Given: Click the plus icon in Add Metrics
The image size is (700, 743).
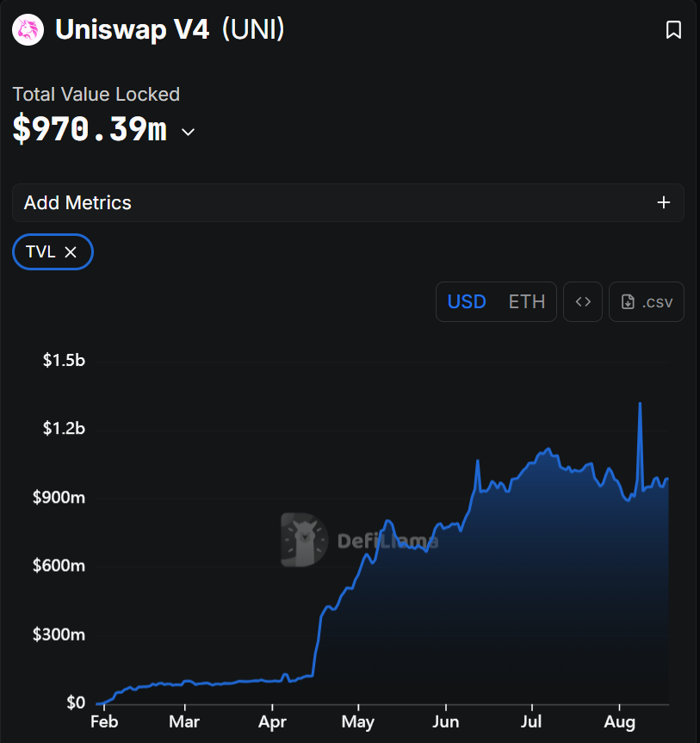Looking at the screenshot, I should click(x=664, y=202).
